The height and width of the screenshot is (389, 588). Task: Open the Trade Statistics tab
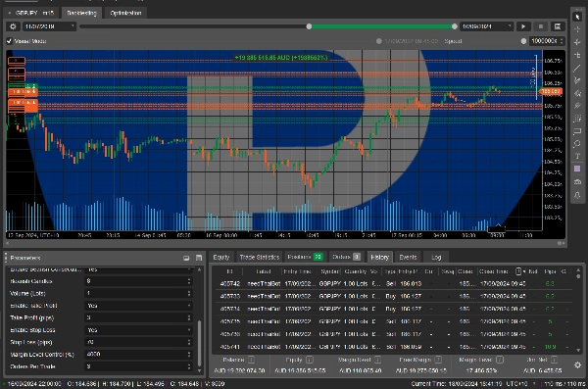tap(260, 257)
